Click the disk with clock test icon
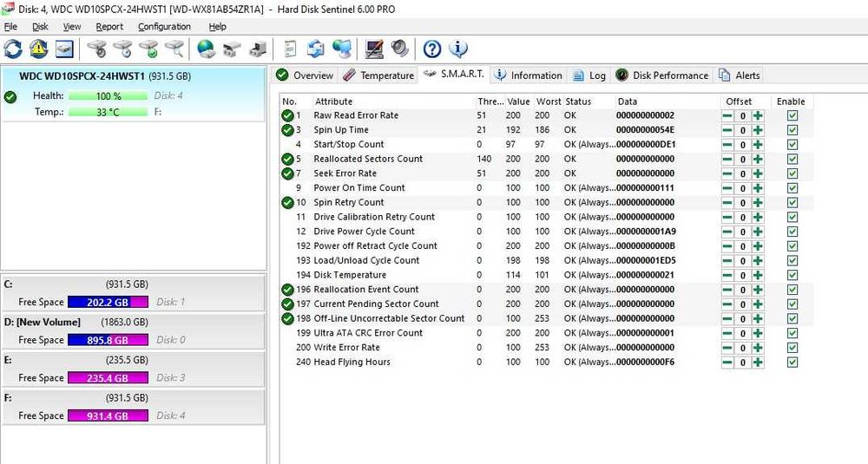 point(122,49)
